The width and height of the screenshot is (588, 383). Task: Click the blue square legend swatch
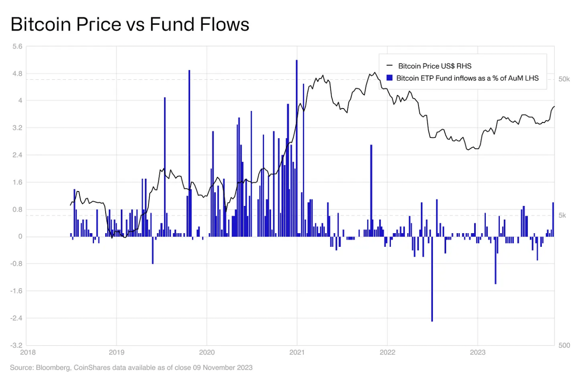point(389,78)
